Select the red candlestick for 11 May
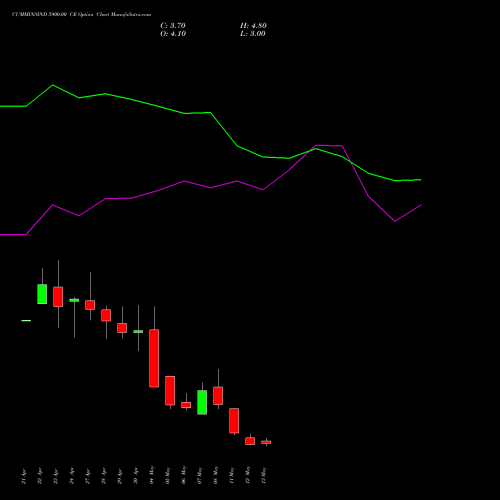This screenshot has width=500, height=500. pyautogui.click(x=234, y=421)
